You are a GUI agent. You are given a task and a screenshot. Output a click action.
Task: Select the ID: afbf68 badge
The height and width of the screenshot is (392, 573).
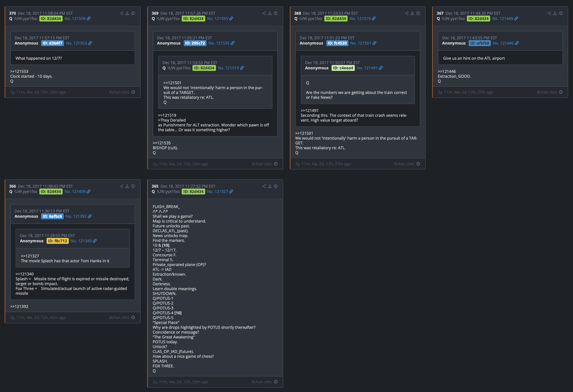(x=480, y=43)
